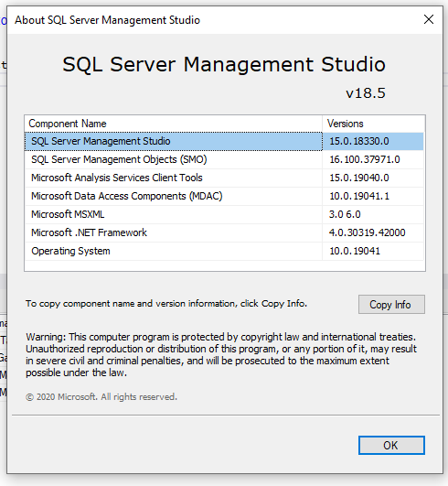Select the Microsoft Analysis Services Client Tools row
448x486 pixels.
[x=224, y=178]
